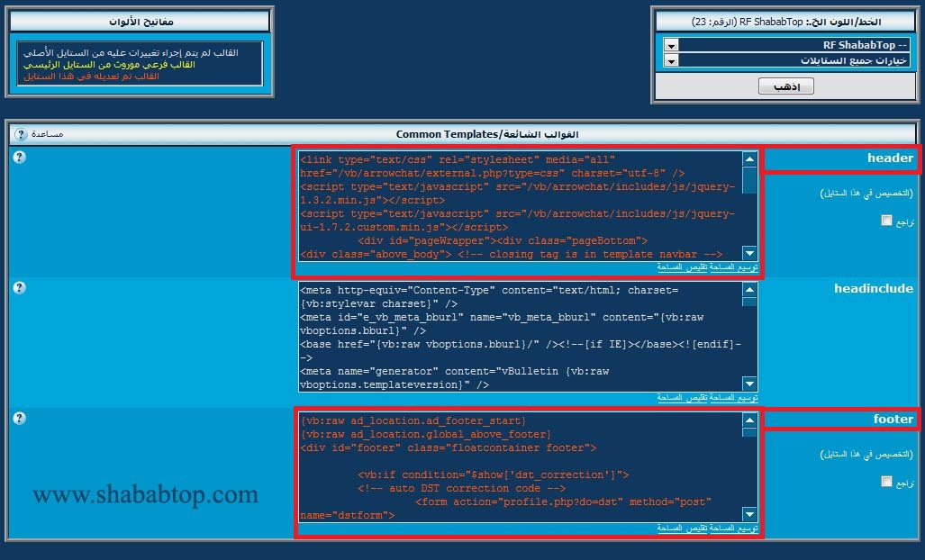Screen dimensions: 925x560
Task: Click the الخط/اللون الخ: RF ShababTop panel title
Action: point(785,22)
